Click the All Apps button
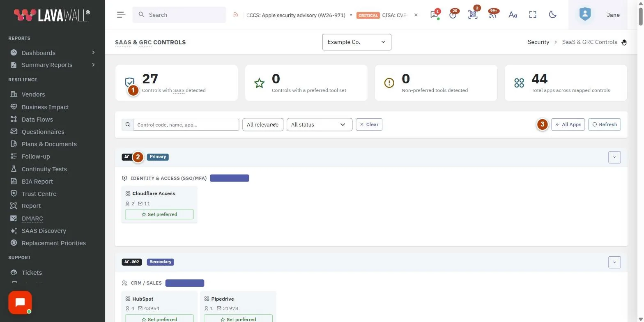Image resolution: width=644 pixels, height=322 pixels. pyautogui.click(x=568, y=124)
